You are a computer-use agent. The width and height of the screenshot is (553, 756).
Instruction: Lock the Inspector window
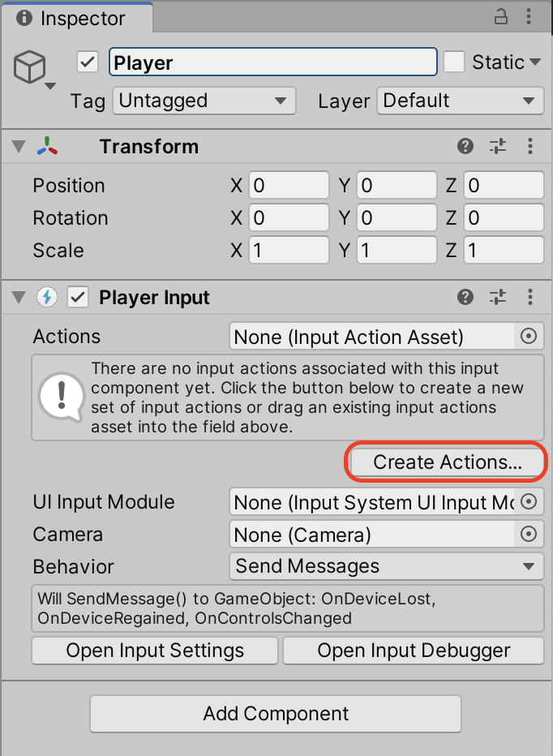[500, 16]
